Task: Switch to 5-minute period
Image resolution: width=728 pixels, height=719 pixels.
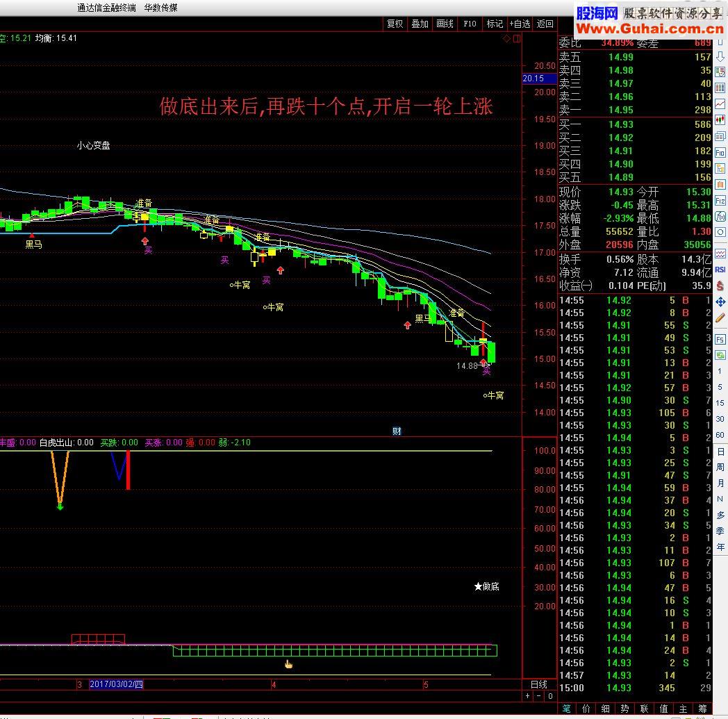Action: [720, 387]
